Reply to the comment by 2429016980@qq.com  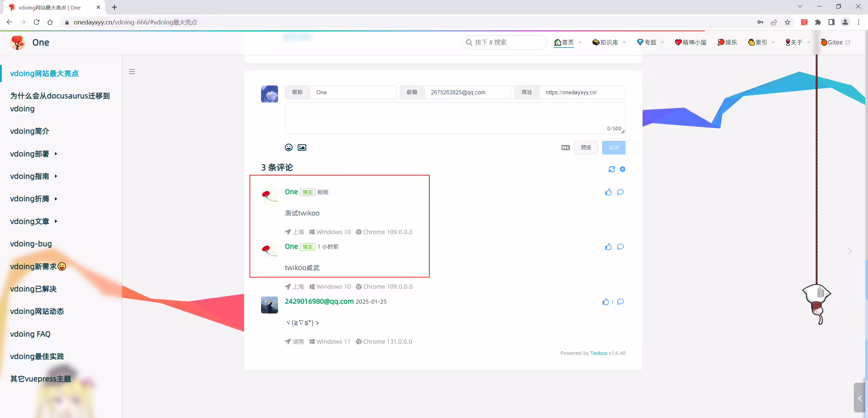pyautogui.click(x=620, y=302)
